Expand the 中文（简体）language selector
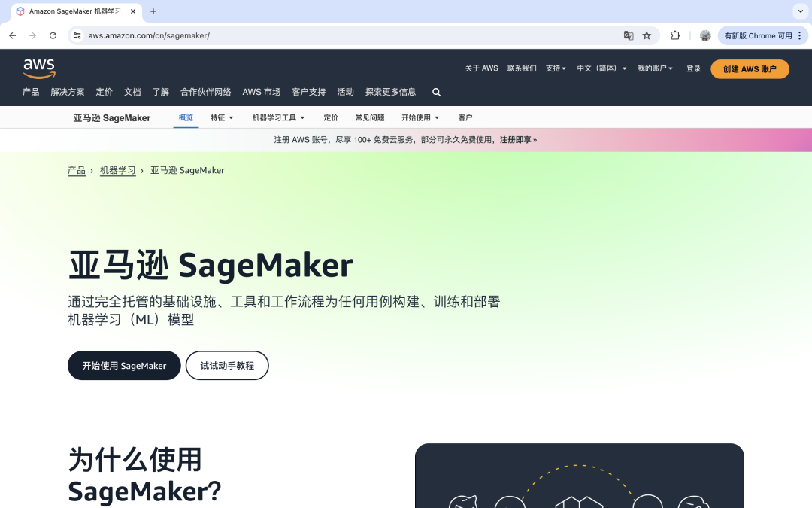This screenshot has height=508, width=812. (601, 68)
